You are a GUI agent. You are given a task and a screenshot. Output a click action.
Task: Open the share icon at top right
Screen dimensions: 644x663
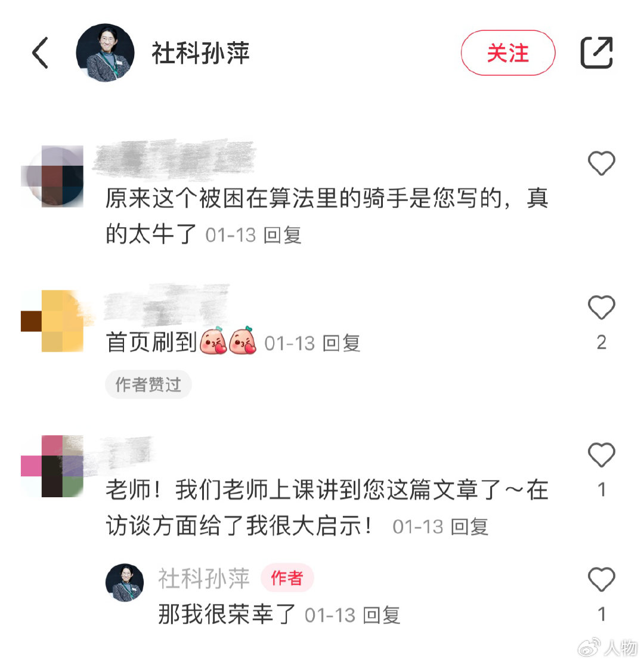(596, 52)
